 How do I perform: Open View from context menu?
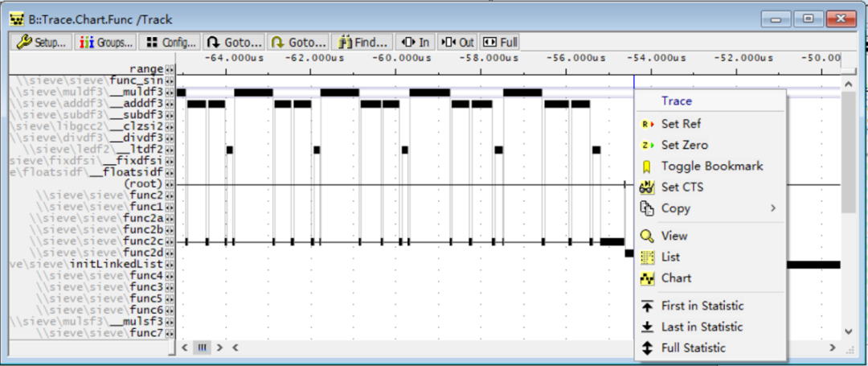tap(674, 236)
